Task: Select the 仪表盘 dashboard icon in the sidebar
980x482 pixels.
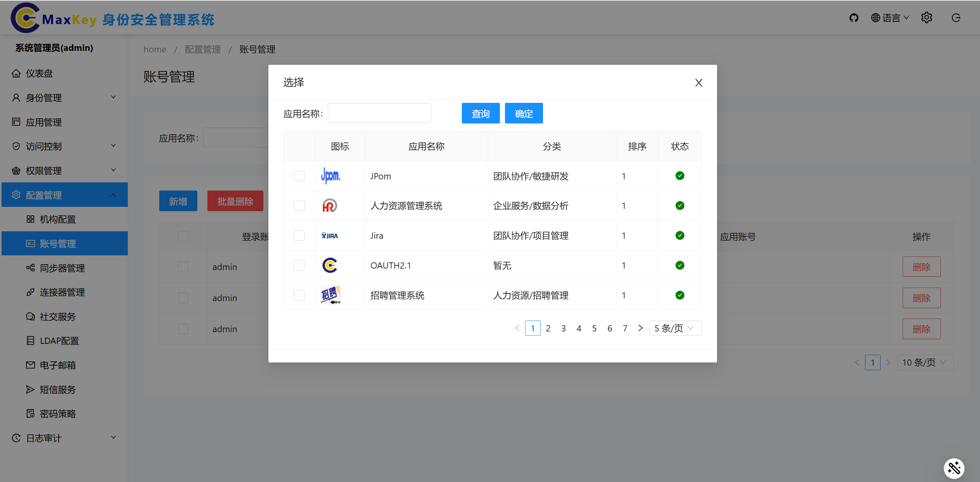Action: [x=16, y=73]
